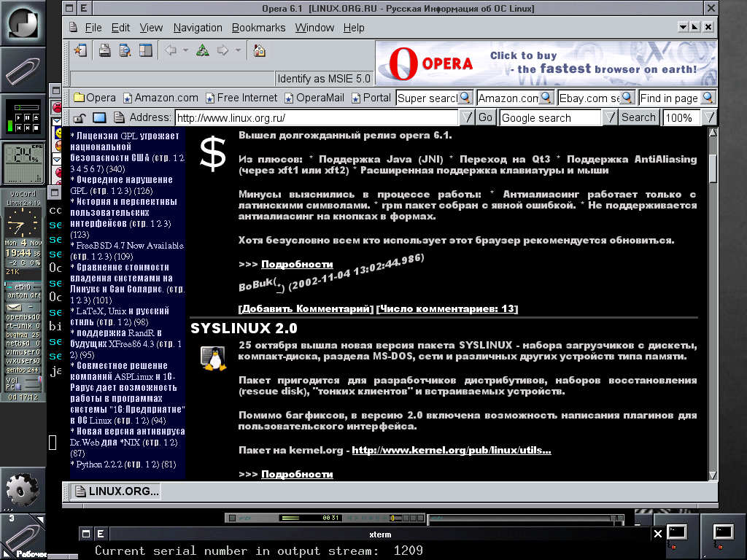This screenshot has width=747, height=560.
Task: Click the Ebay.com search magnifier icon
Action: point(627,98)
